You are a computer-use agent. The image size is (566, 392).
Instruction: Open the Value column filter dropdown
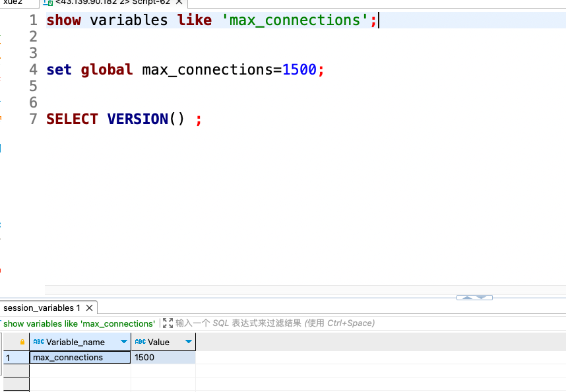[189, 341]
